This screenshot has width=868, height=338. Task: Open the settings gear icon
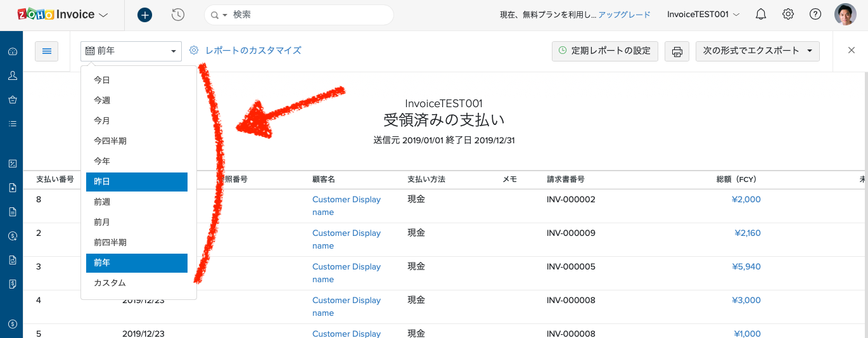788,15
